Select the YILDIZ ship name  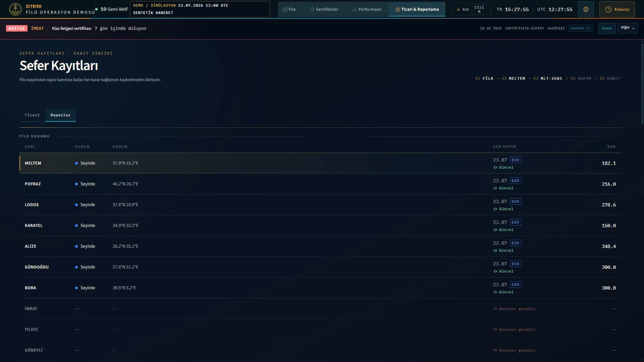[x=31, y=329]
